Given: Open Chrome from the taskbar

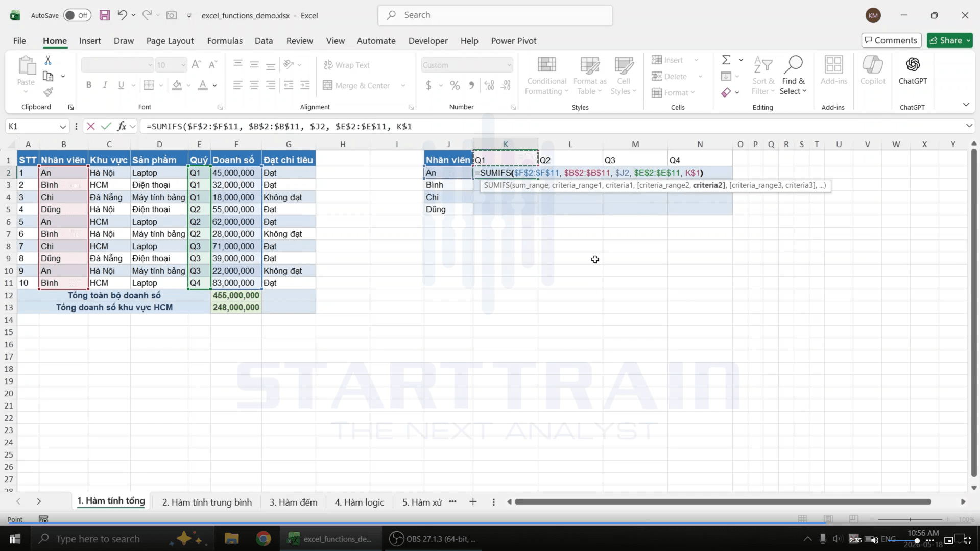Looking at the screenshot, I should [x=264, y=539].
